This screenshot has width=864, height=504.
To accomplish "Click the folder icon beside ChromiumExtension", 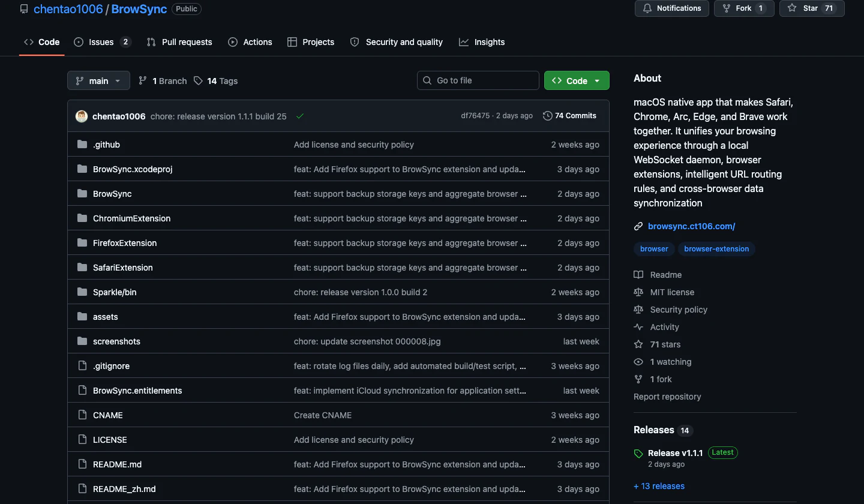I will tap(82, 218).
